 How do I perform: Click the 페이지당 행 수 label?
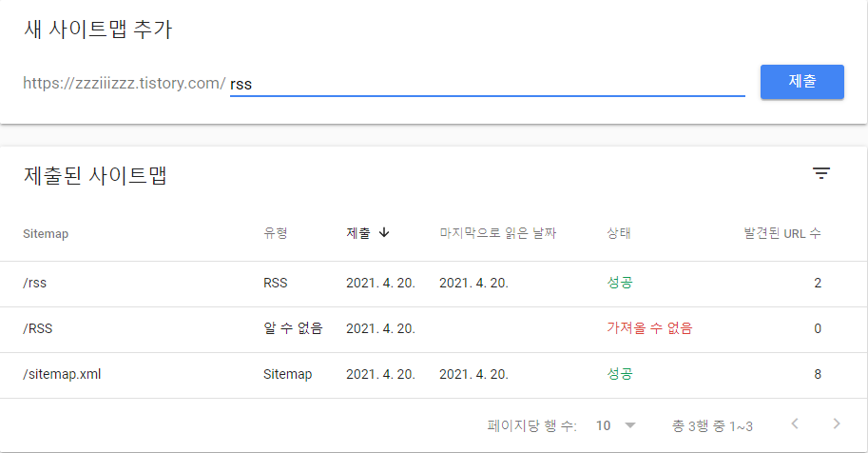point(532,425)
